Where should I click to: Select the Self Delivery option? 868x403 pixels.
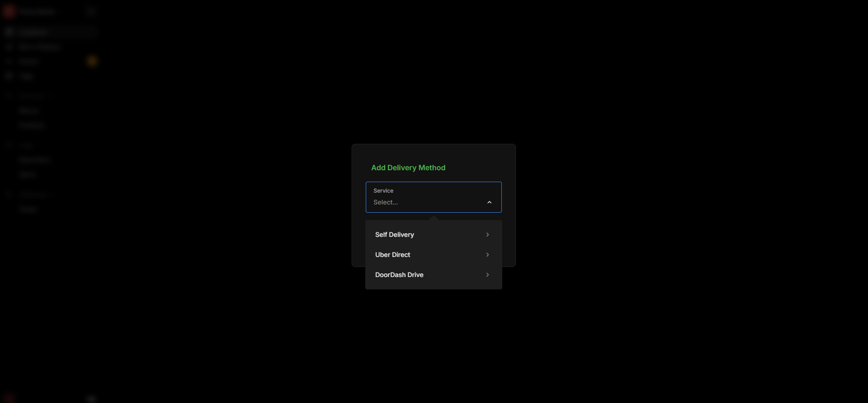click(395, 235)
